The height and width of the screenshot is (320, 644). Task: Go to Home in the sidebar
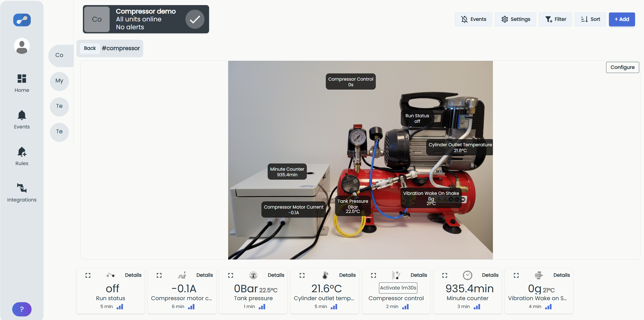click(x=22, y=83)
